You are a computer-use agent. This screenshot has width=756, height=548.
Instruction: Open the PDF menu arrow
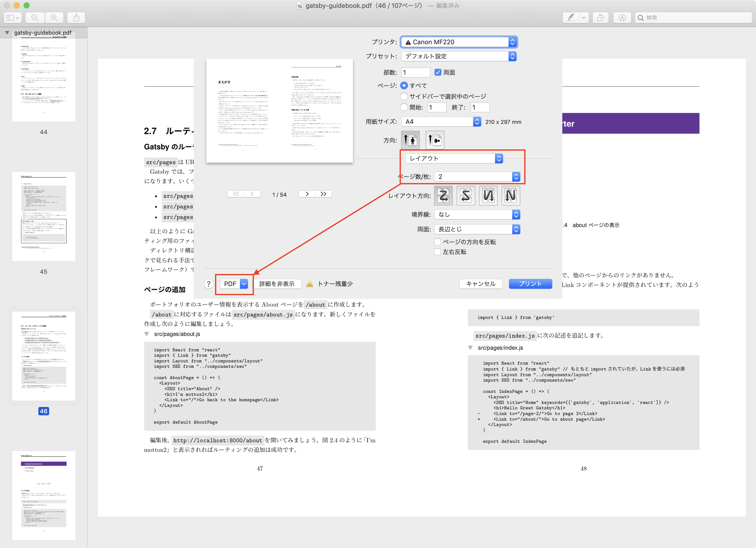point(244,284)
